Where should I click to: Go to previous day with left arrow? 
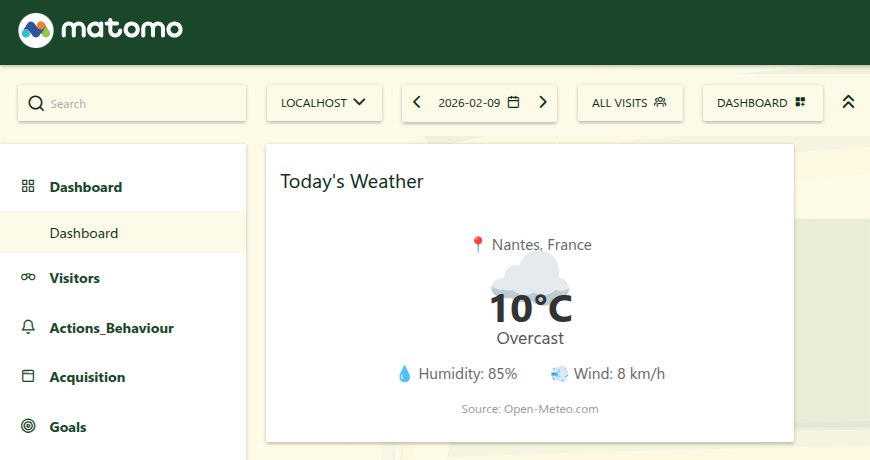point(417,102)
